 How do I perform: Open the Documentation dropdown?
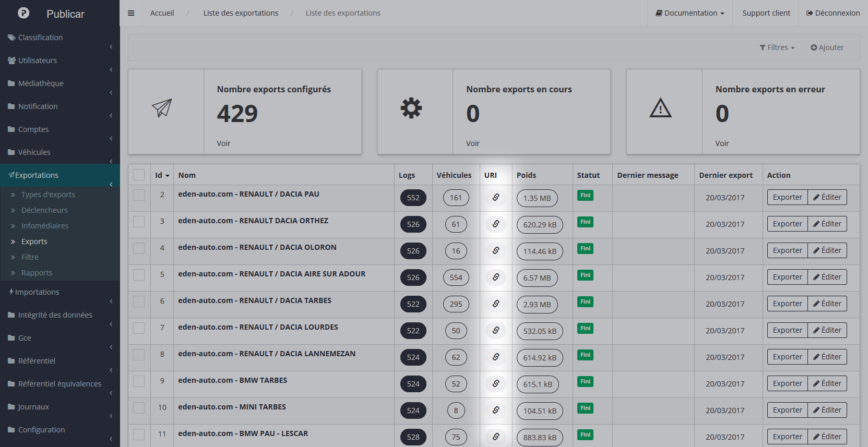click(x=690, y=13)
